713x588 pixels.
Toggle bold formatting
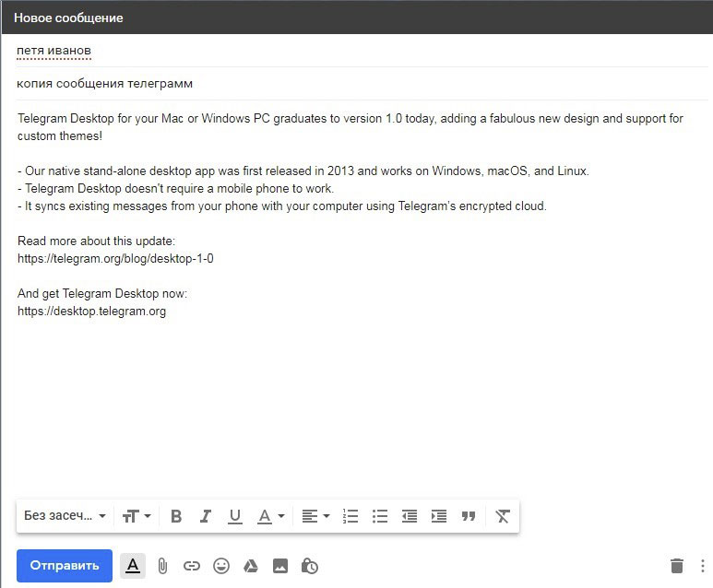[x=176, y=516]
